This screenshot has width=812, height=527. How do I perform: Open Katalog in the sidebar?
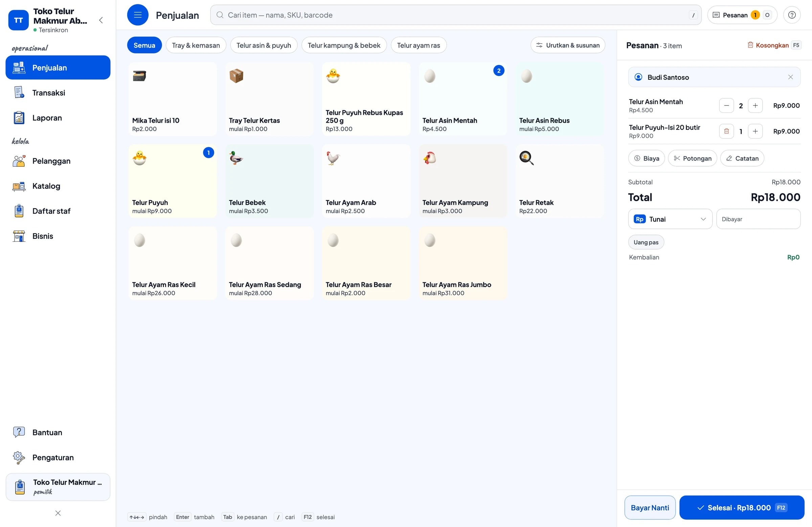pyautogui.click(x=58, y=186)
